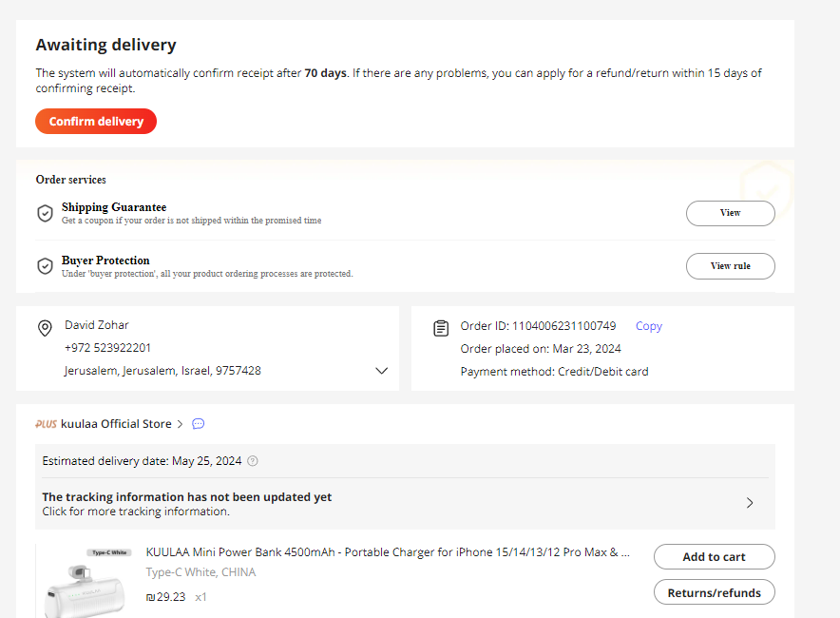Add the power bank to cart
This screenshot has width=840, height=618.
point(714,557)
